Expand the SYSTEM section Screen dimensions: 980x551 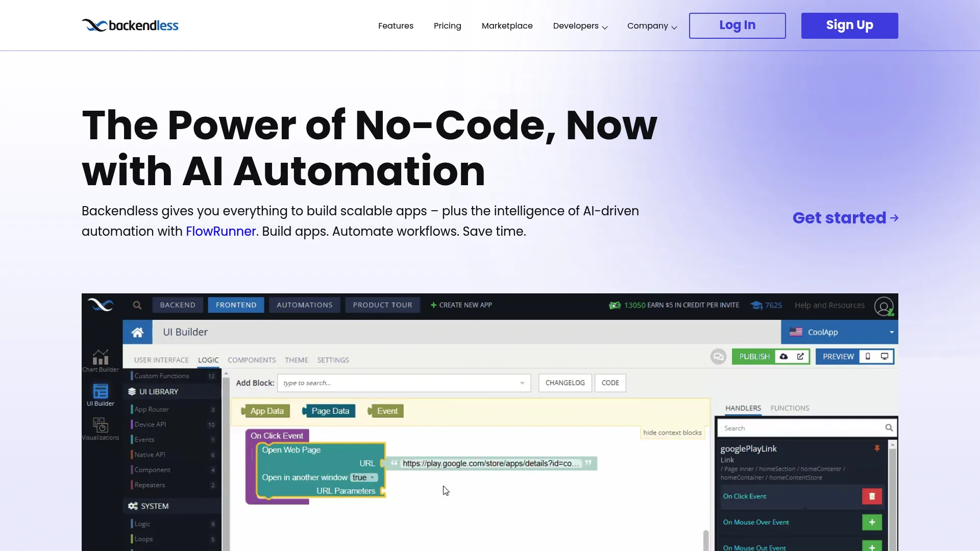172,506
